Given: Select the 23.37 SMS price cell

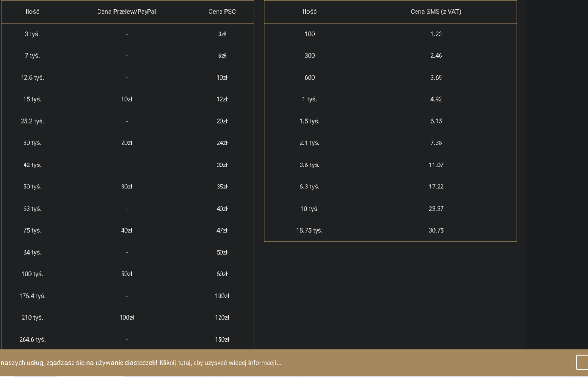Looking at the screenshot, I should click(x=436, y=209).
